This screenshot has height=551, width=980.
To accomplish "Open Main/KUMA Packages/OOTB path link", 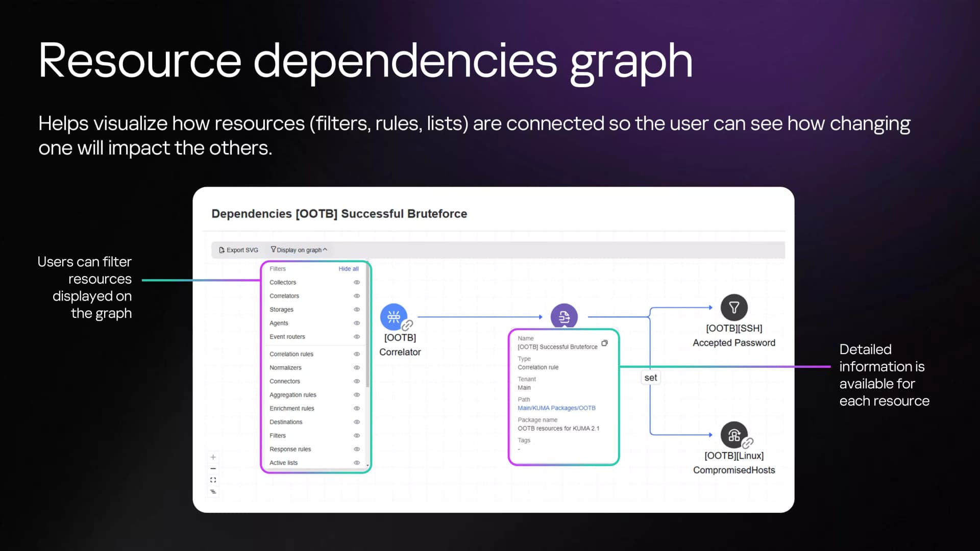I will pos(556,408).
